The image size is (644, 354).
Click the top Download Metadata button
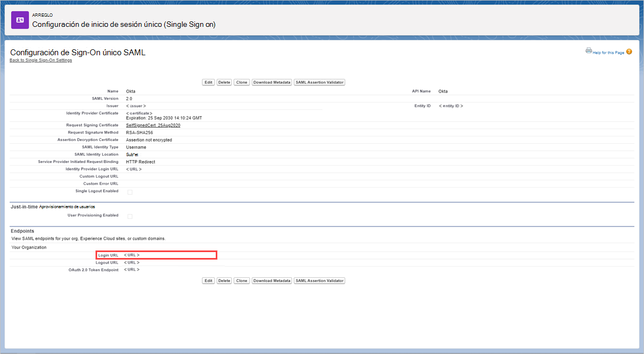(272, 82)
